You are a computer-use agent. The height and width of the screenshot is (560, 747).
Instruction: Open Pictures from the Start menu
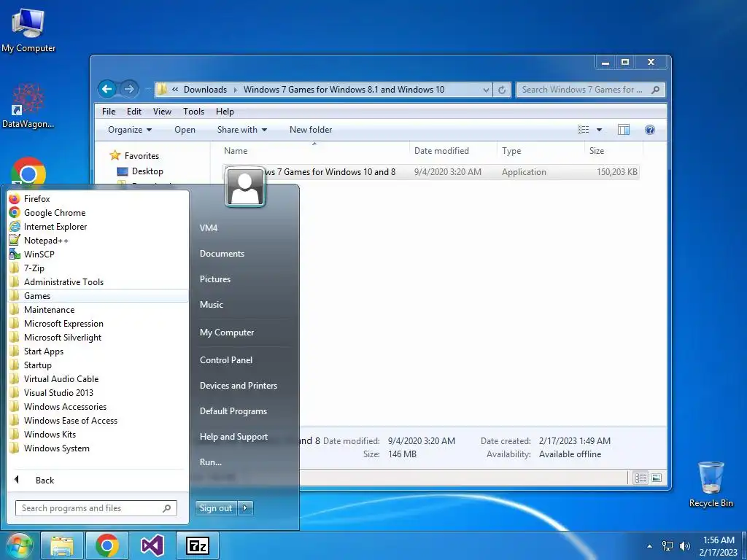pyautogui.click(x=215, y=279)
